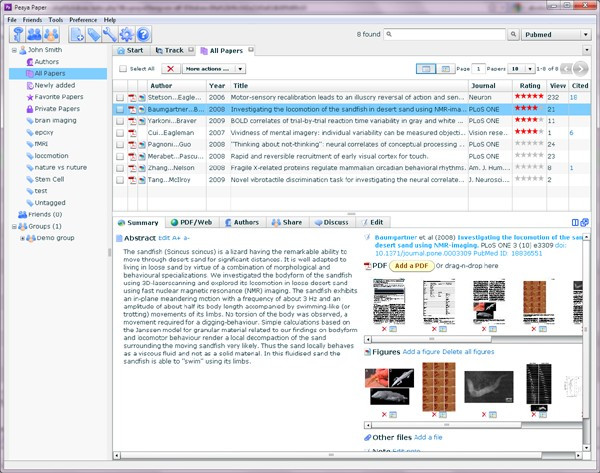Viewport: 600px width, 473px height.
Task: Check the Stetson...Eagle paper row checkbox
Action: coord(120,98)
